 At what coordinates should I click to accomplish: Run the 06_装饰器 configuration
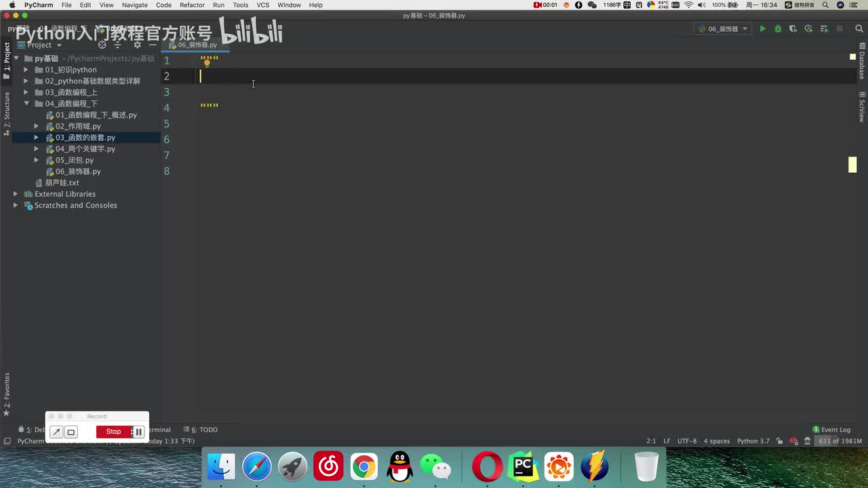[762, 28]
